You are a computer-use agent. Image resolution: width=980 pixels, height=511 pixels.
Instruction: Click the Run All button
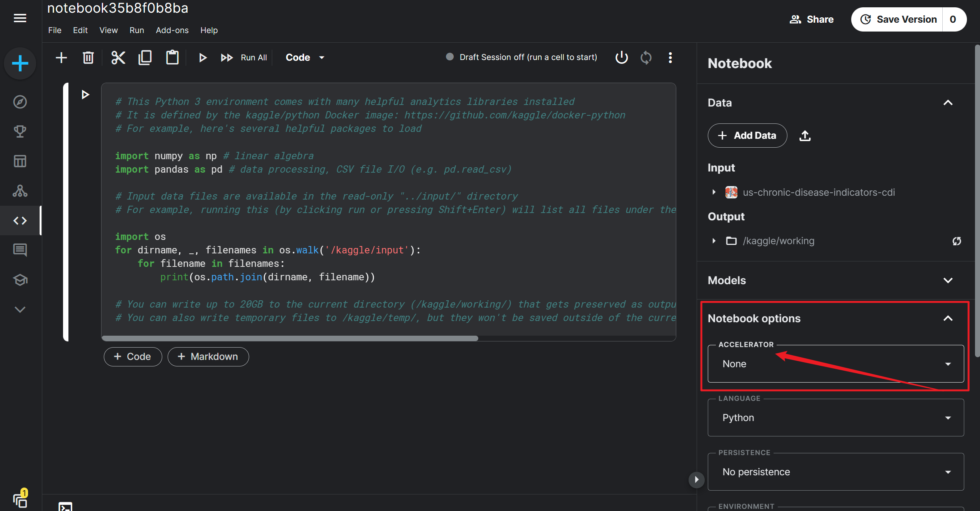(x=244, y=58)
